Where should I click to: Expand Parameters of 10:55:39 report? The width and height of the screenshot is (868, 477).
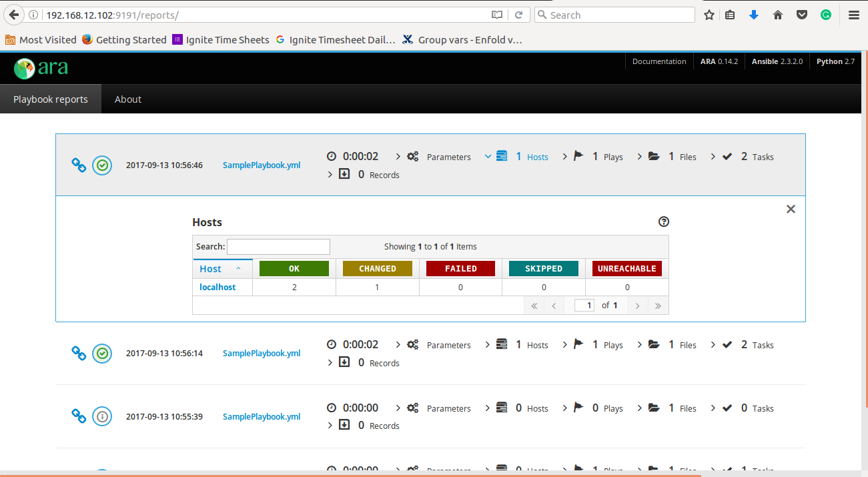(433, 408)
